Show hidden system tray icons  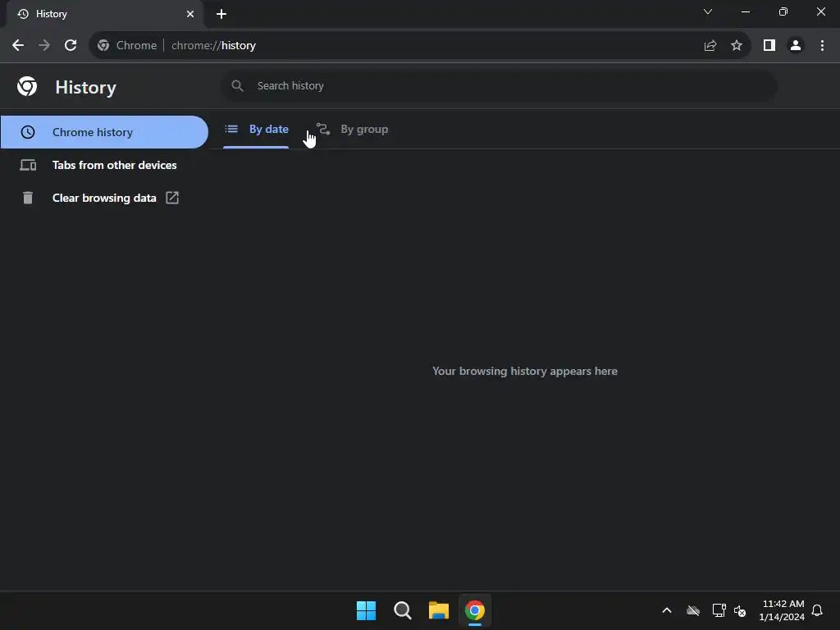667,610
